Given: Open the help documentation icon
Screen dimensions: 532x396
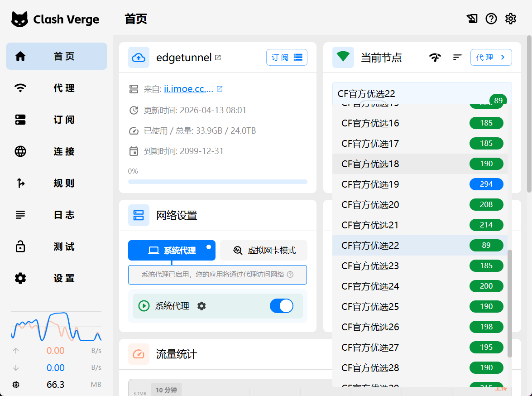Looking at the screenshot, I should [x=491, y=19].
